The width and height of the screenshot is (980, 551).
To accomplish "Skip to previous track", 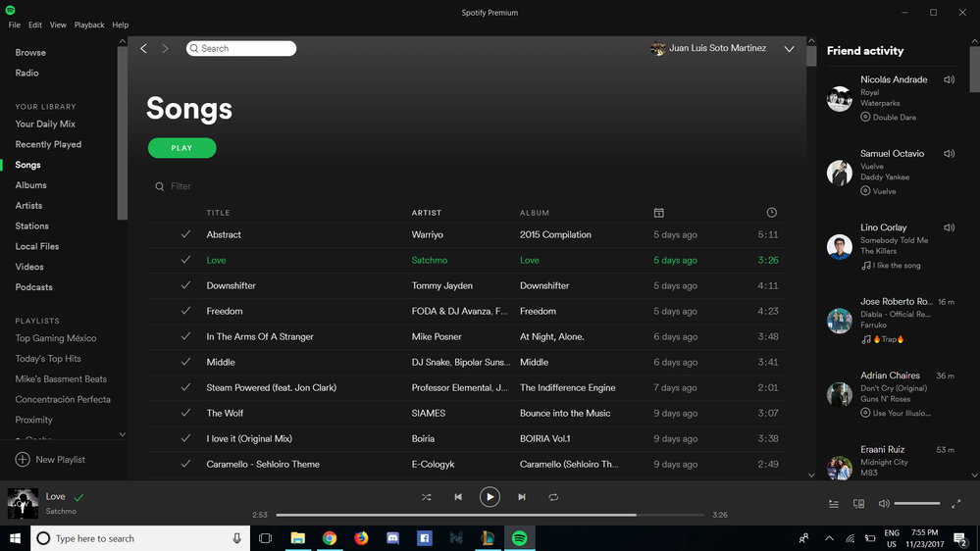I will (458, 497).
